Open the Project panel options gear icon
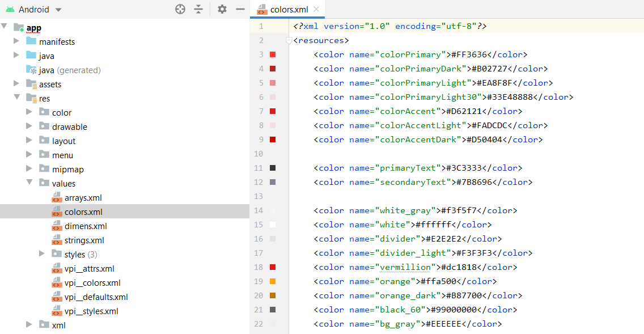 click(222, 9)
